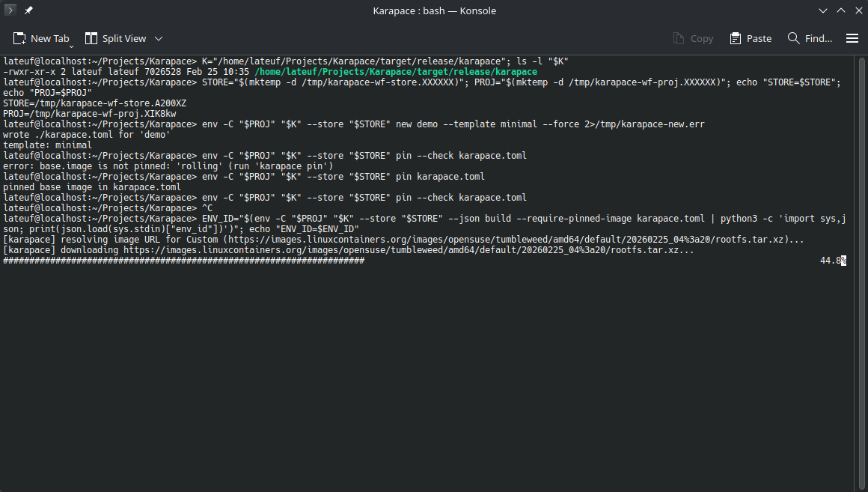The width and height of the screenshot is (868, 492).
Task: Click the cursor block after 44.8
Action: [x=843, y=261]
